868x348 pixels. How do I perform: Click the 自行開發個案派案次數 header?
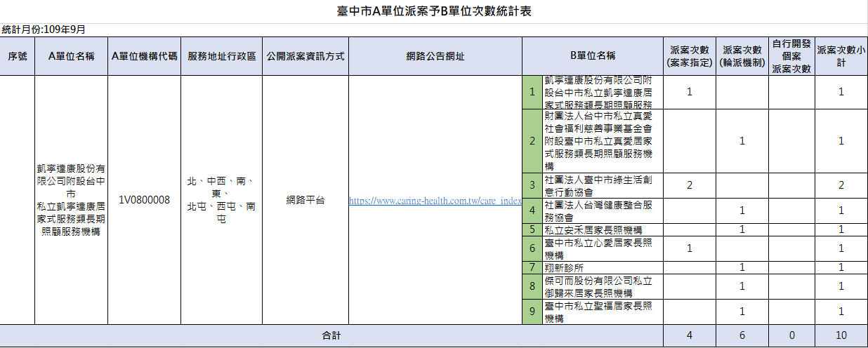791,56
